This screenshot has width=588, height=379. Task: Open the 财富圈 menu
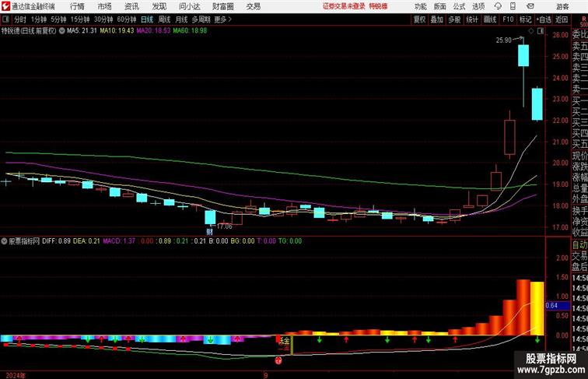222,6
